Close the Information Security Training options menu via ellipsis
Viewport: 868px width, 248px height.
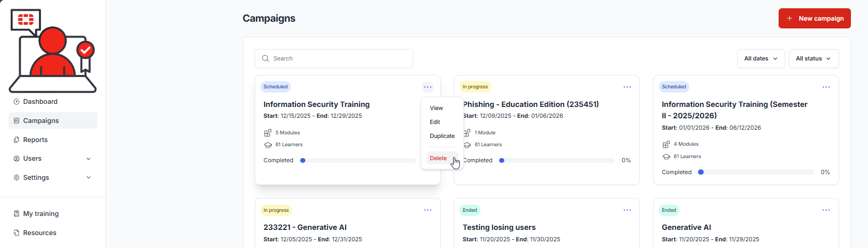click(428, 87)
